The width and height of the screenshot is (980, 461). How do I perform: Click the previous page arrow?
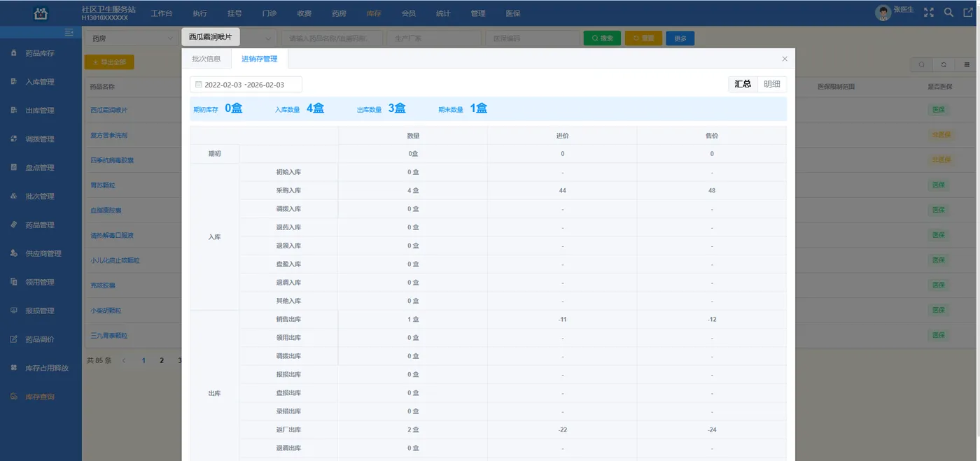pyautogui.click(x=125, y=361)
